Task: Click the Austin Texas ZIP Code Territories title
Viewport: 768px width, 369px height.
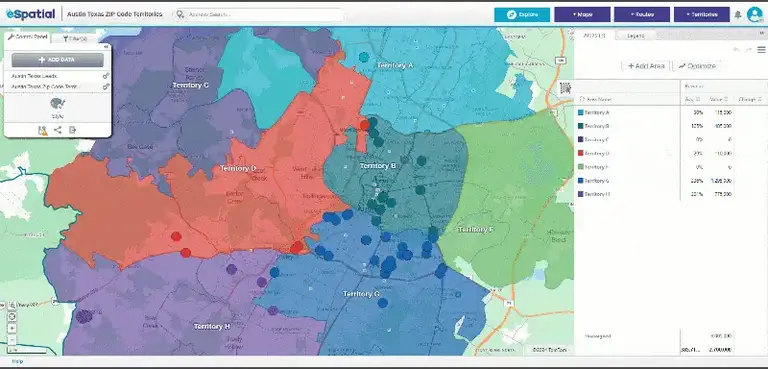Action: point(114,14)
